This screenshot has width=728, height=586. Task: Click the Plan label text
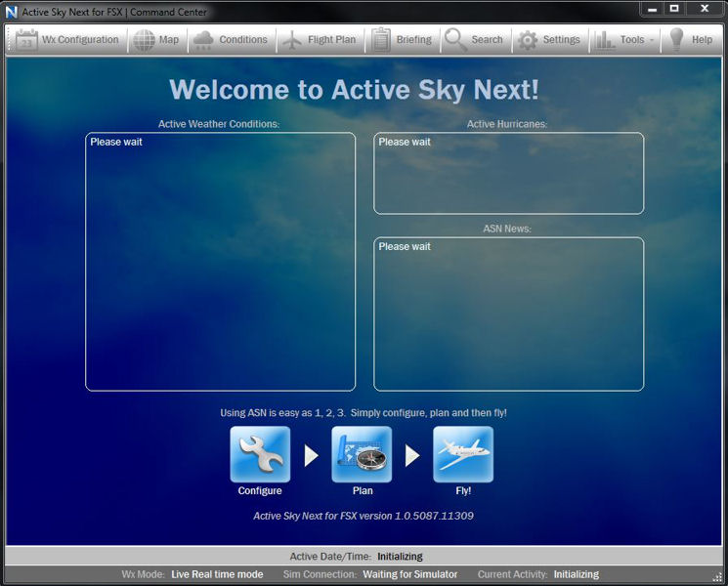click(x=363, y=491)
